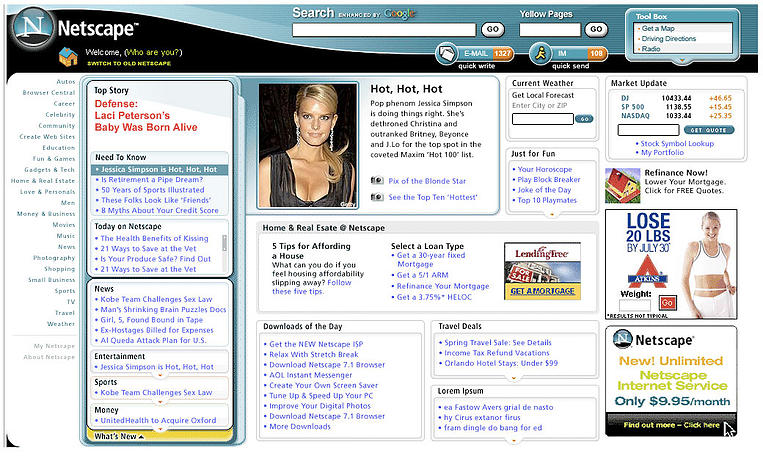763x466 pixels.
Task: Click Switch to Old Netscape link
Action: (129, 64)
